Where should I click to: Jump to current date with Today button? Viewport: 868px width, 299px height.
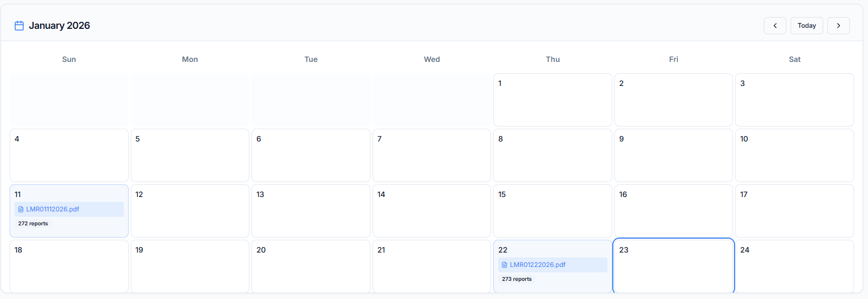pyautogui.click(x=807, y=26)
